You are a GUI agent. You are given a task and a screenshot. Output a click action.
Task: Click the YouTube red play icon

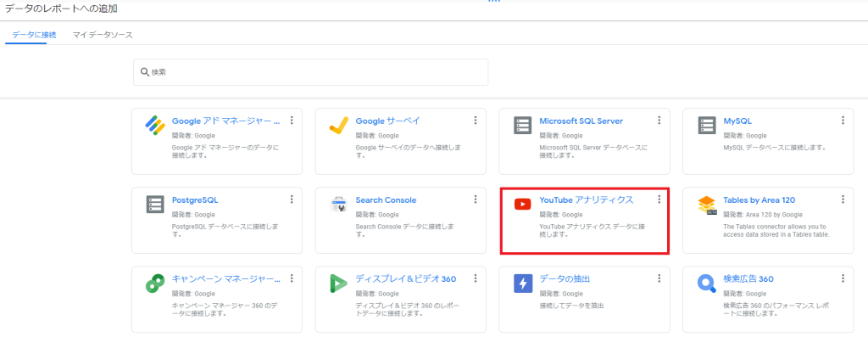point(522,205)
